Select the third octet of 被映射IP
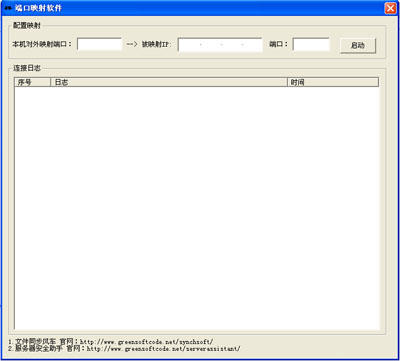Image resolution: width=400 pixels, height=361 pixels. click(x=232, y=45)
